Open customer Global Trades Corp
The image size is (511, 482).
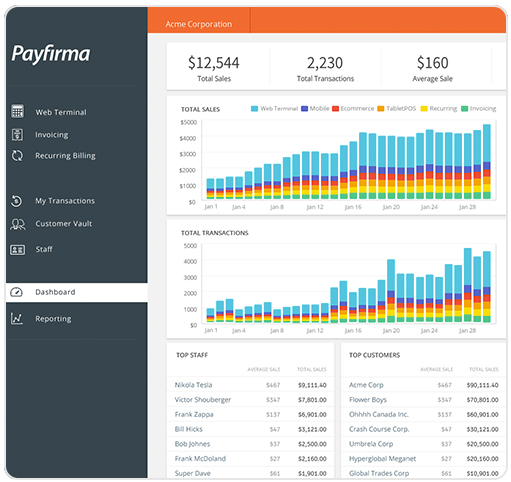click(x=379, y=473)
